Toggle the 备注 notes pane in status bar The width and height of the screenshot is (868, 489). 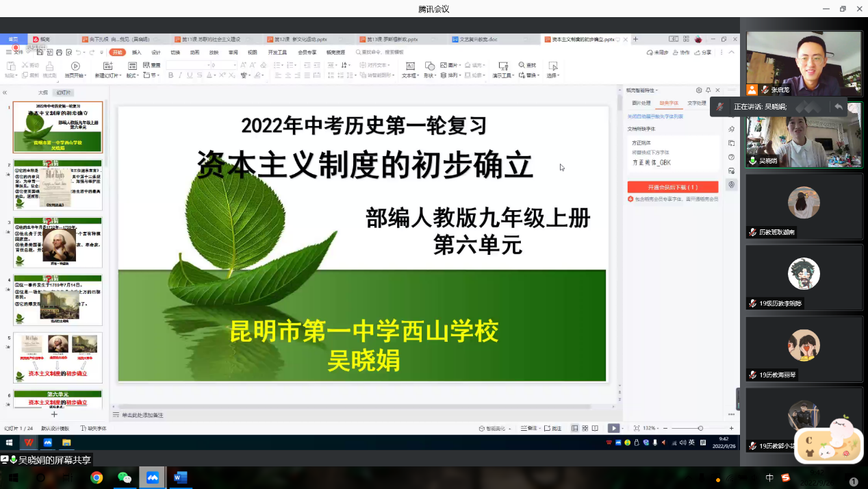point(528,428)
